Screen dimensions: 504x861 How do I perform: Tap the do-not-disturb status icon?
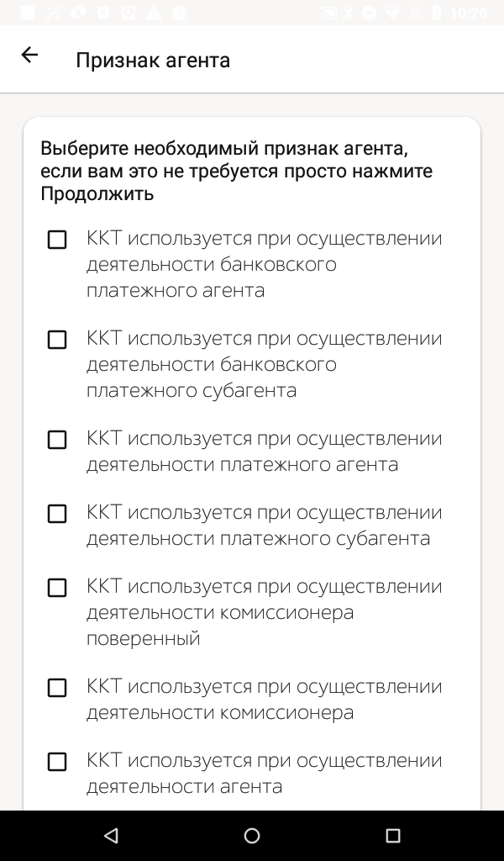(x=369, y=13)
